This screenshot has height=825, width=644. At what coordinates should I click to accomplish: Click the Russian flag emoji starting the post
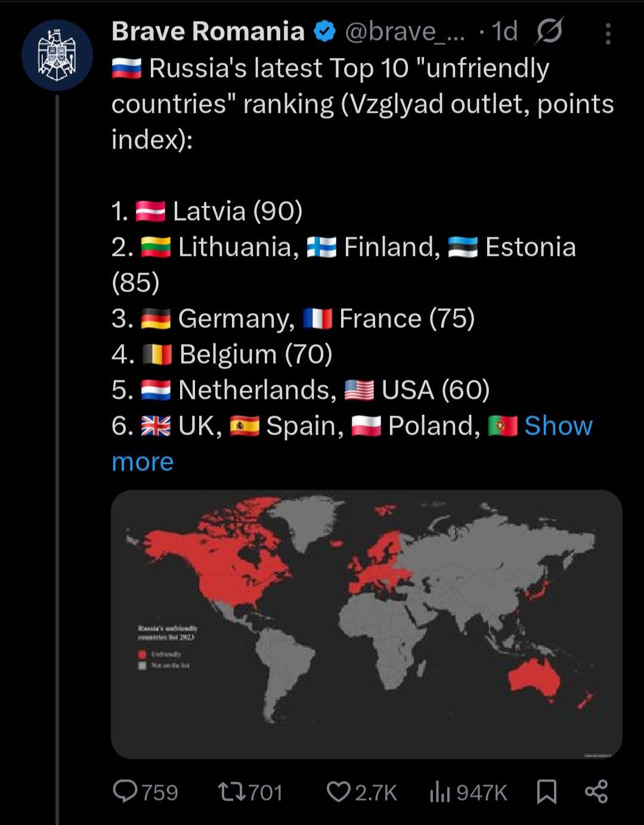pos(126,69)
